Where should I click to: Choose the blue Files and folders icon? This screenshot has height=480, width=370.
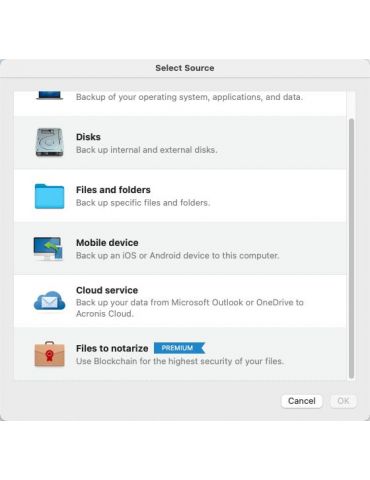pos(49,196)
